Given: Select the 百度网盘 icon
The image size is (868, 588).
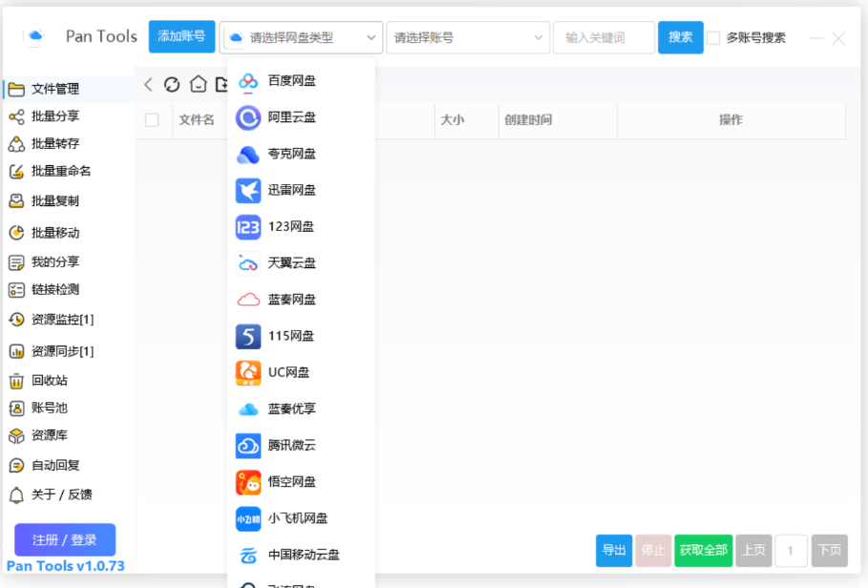Looking at the screenshot, I should pos(248,81).
